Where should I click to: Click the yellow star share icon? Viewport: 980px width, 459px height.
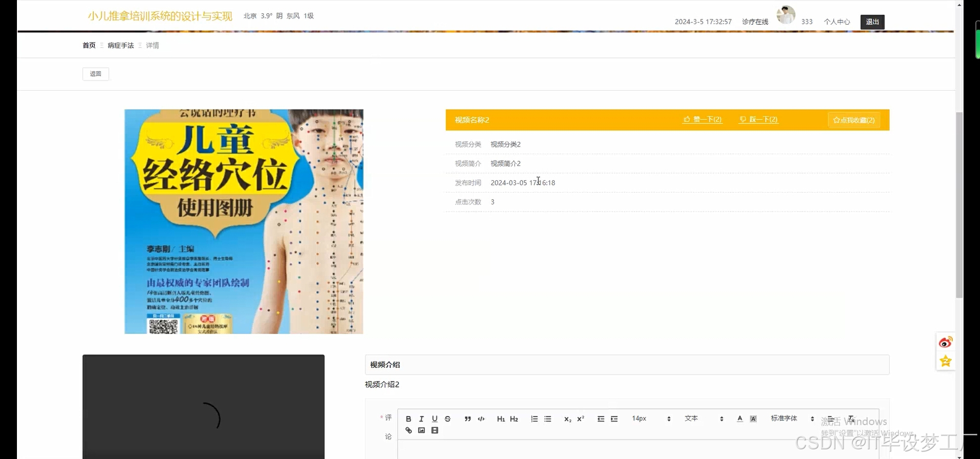pos(946,361)
